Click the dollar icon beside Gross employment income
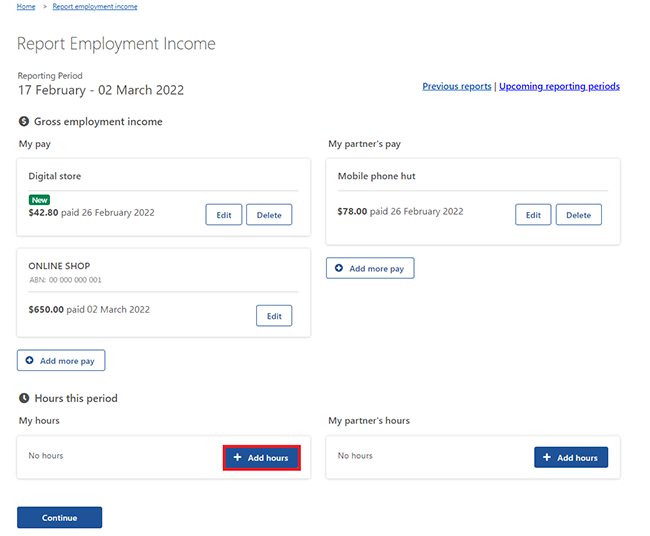The height and width of the screenshot is (536, 650). coord(24,122)
